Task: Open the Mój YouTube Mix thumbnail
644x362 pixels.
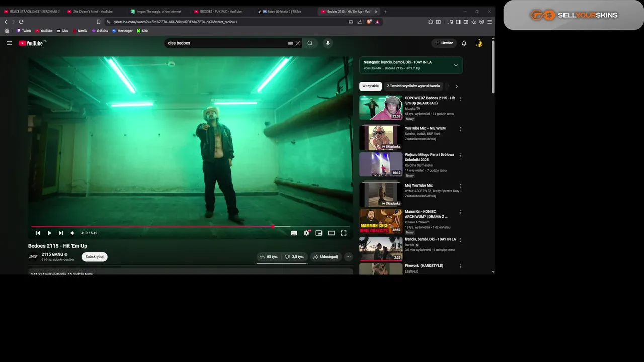Action: click(381, 195)
